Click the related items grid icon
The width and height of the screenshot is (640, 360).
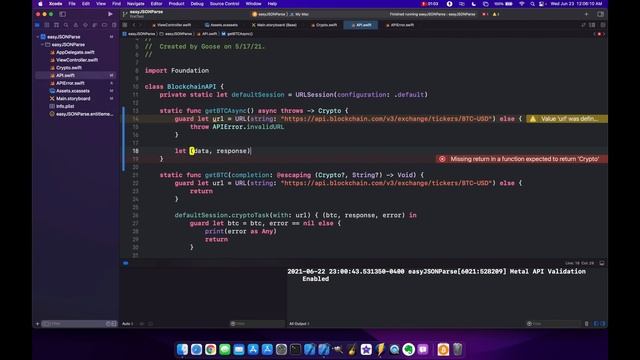pos(125,25)
